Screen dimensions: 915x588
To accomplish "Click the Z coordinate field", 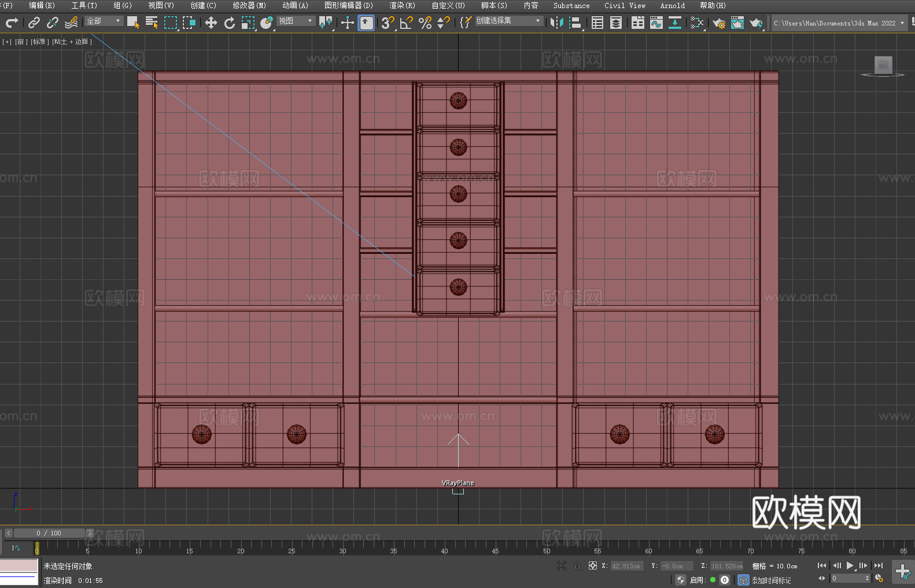I will [x=726, y=566].
